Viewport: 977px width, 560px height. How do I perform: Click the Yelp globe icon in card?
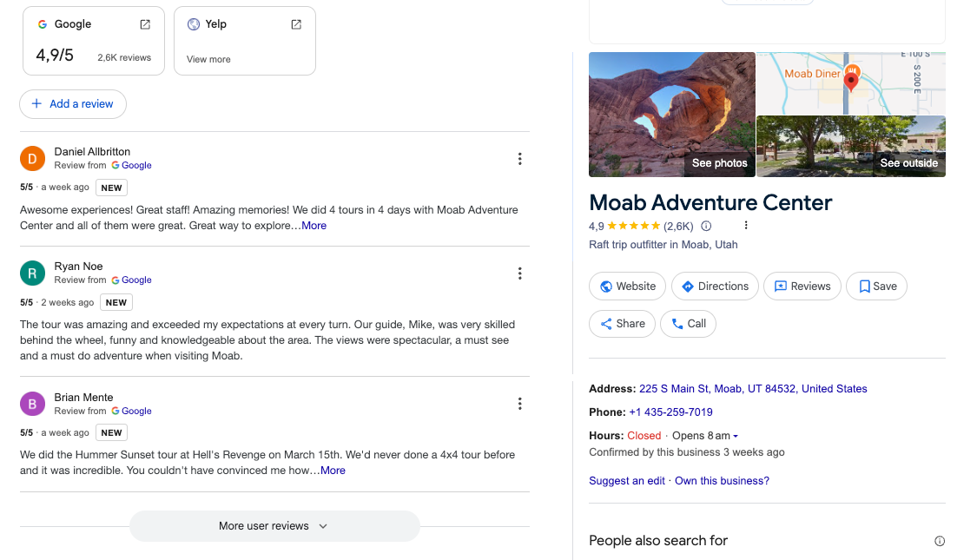coord(194,24)
